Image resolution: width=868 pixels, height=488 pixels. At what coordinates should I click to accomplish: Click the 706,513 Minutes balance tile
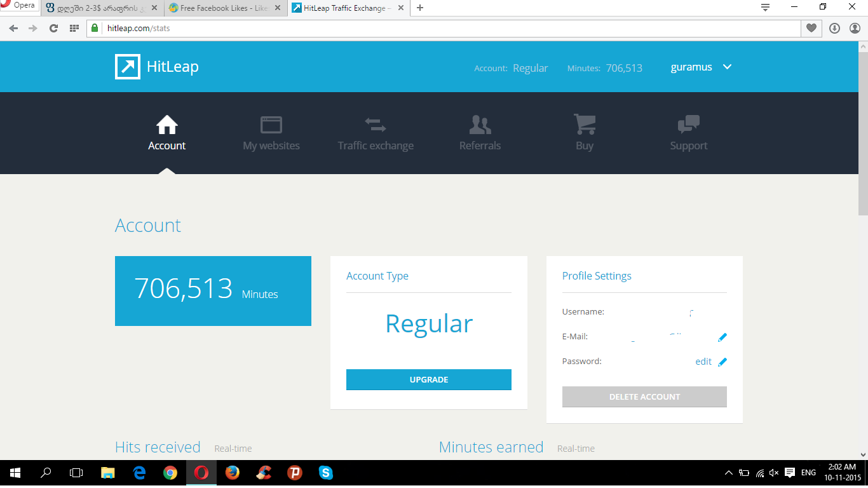pyautogui.click(x=213, y=291)
